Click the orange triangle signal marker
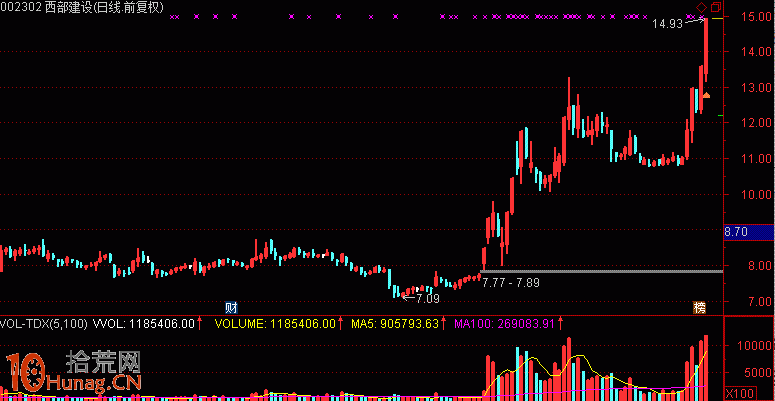 [706, 95]
